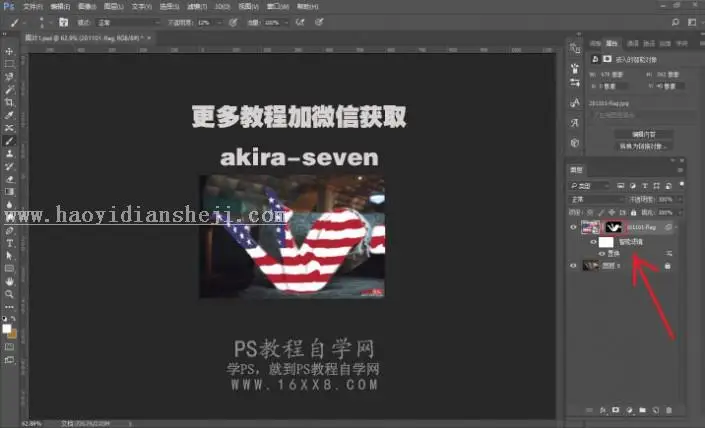Select the Rectangle shape tool

tap(9, 269)
